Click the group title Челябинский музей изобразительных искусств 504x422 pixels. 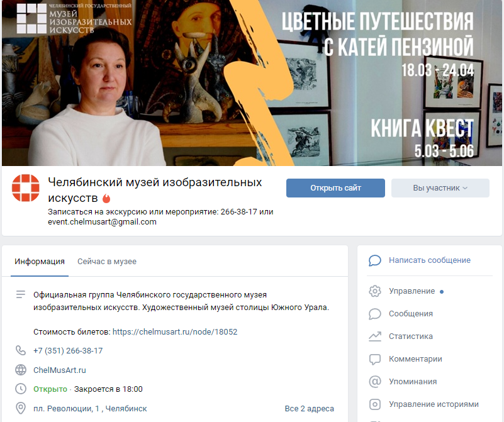click(155, 190)
